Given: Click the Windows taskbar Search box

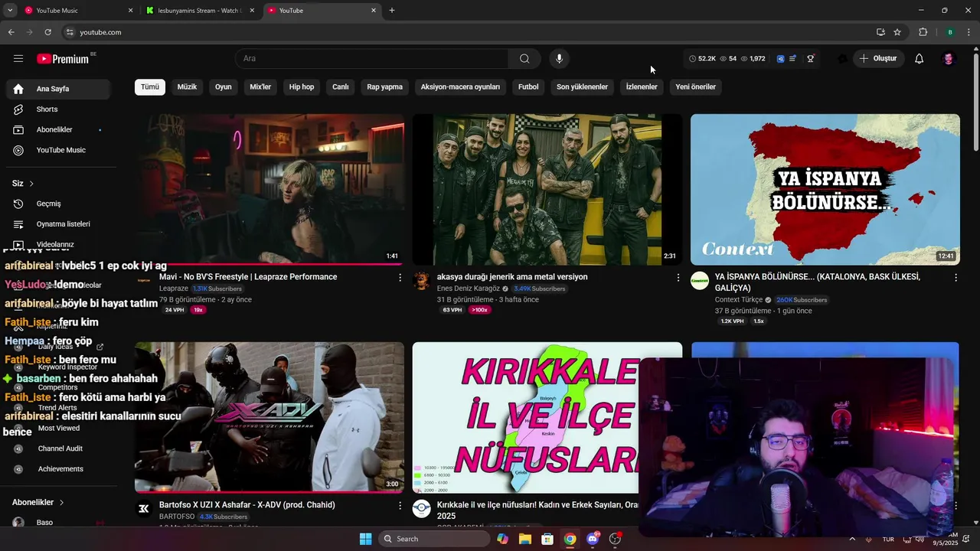Looking at the screenshot, I should click(x=434, y=539).
